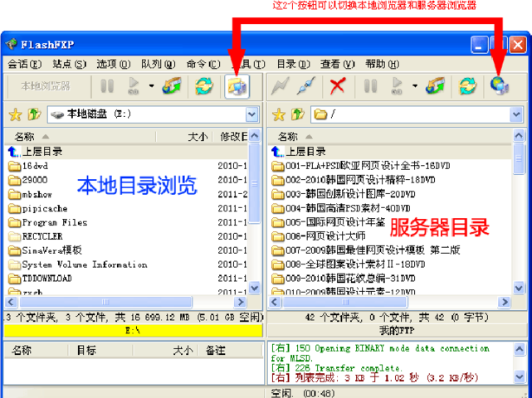Screen dimensions: 532x398
Task: Open the 选项(O) menu
Action: pyautogui.click(x=114, y=64)
